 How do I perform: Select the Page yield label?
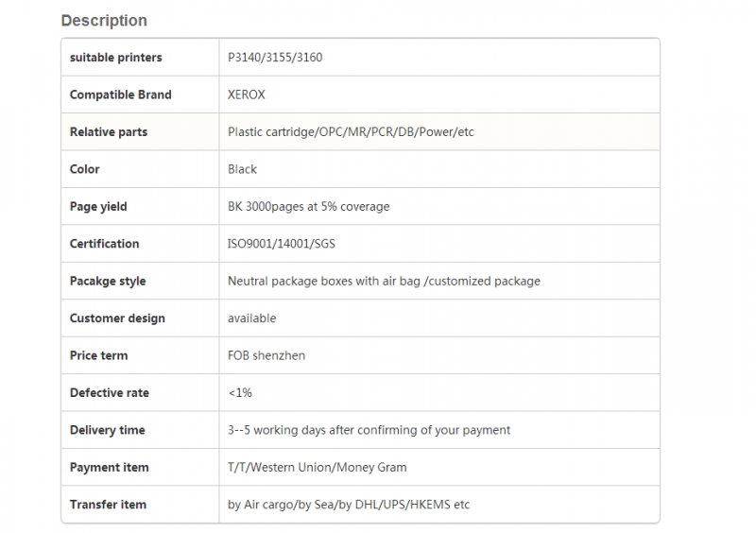pos(98,206)
